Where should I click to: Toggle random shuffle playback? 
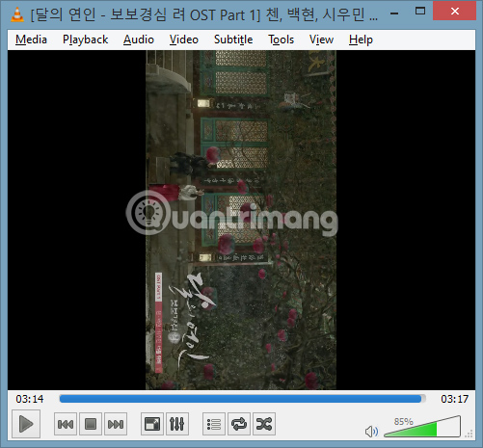[264, 424]
